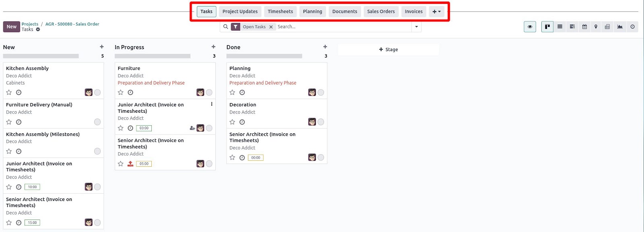Viewport: 644px width, 232px height.
Task: Click the In Progress column progress bar
Action: click(x=153, y=56)
